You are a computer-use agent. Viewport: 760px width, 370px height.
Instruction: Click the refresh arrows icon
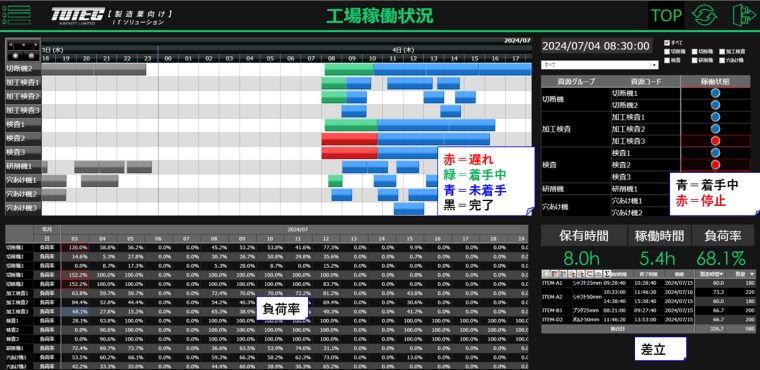pos(704,15)
